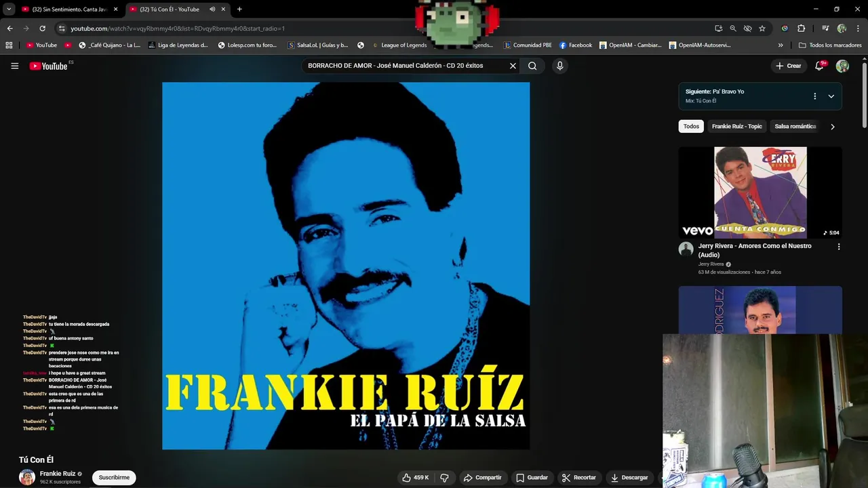The image size is (868, 488).
Task: Open the apps grid in bookmarks bar
Action: [x=9, y=45]
